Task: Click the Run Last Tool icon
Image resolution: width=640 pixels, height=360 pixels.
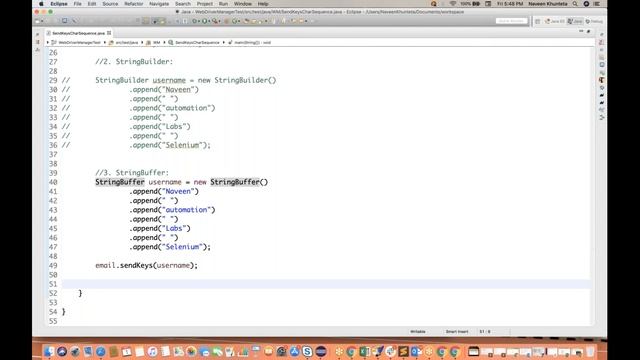Action: click(214, 21)
